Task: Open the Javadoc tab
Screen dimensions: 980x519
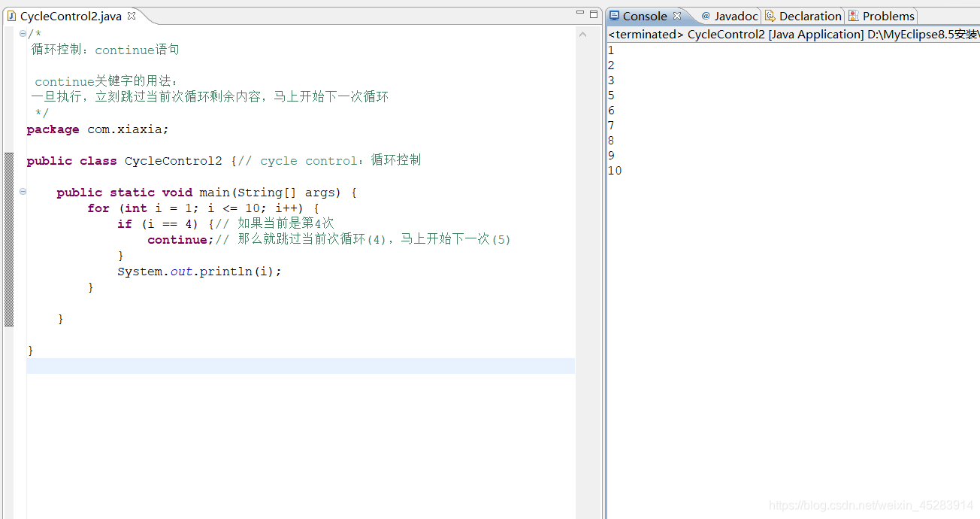Action: pyautogui.click(x=736, y=16)
